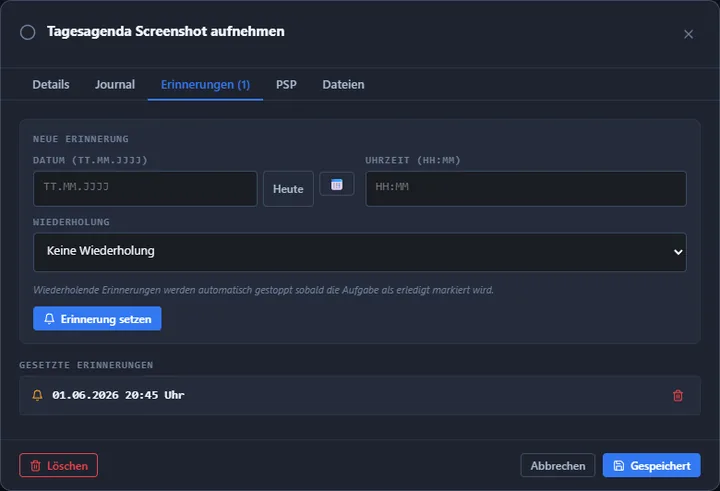
Task: Delete the 01.06.2026 20:45 reminder
Action: [678, 395]
